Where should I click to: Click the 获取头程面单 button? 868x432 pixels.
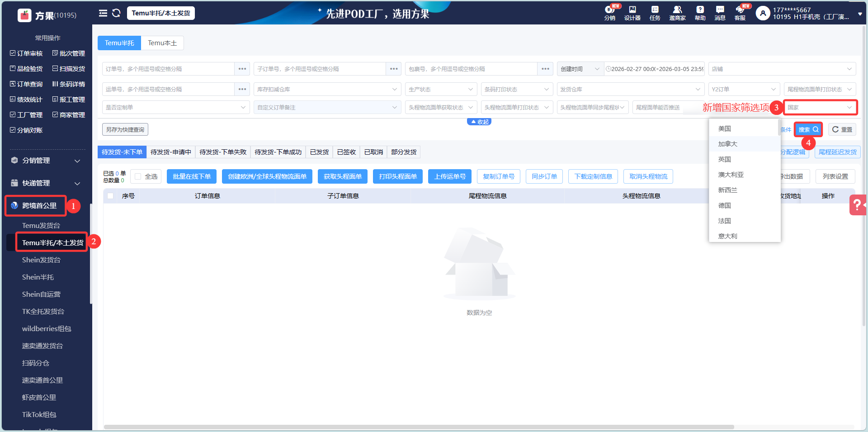[x=343, y=176]
